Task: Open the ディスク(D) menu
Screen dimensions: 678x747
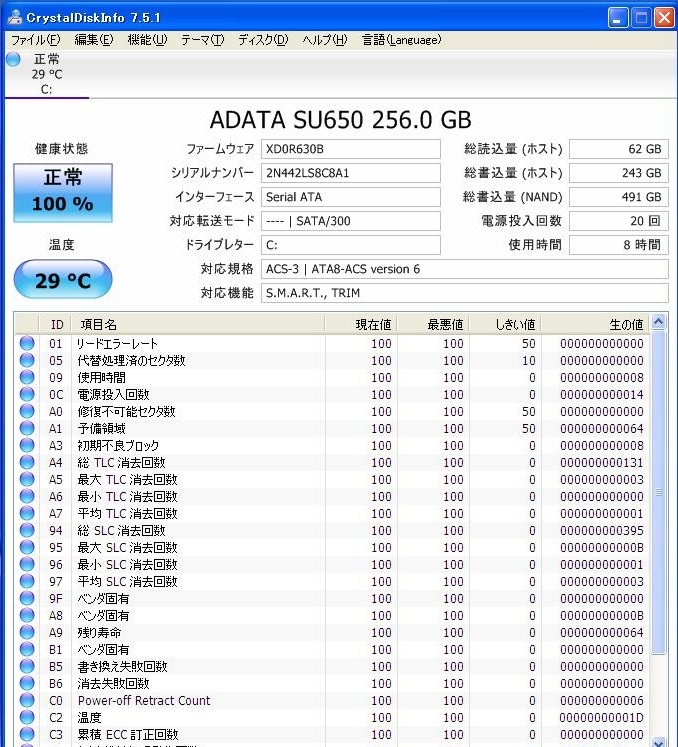Action: pos(263,40)
